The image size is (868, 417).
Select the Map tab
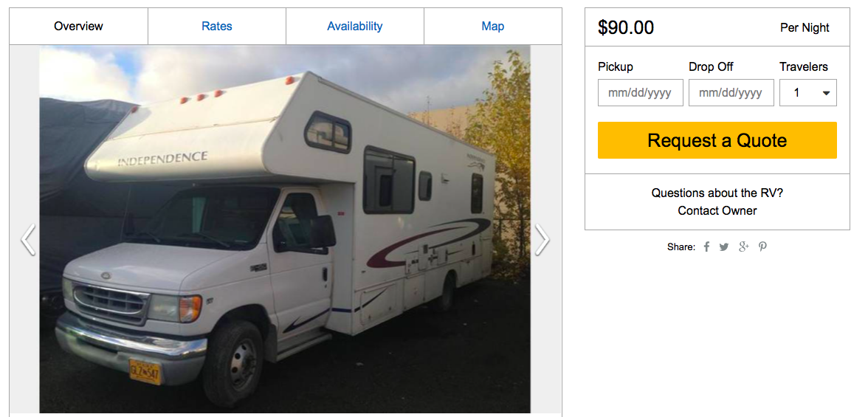click(493, 27)
